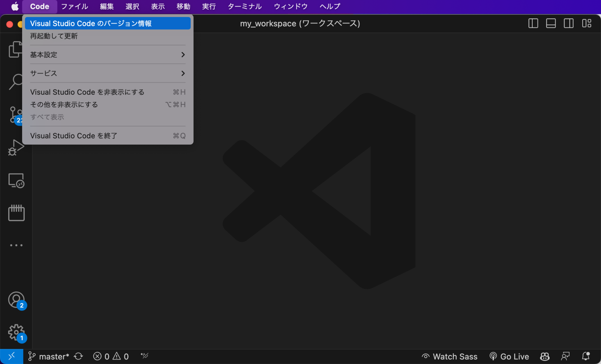
Task: Open the Remote Explorer view
Action: [x=16, y=181]
